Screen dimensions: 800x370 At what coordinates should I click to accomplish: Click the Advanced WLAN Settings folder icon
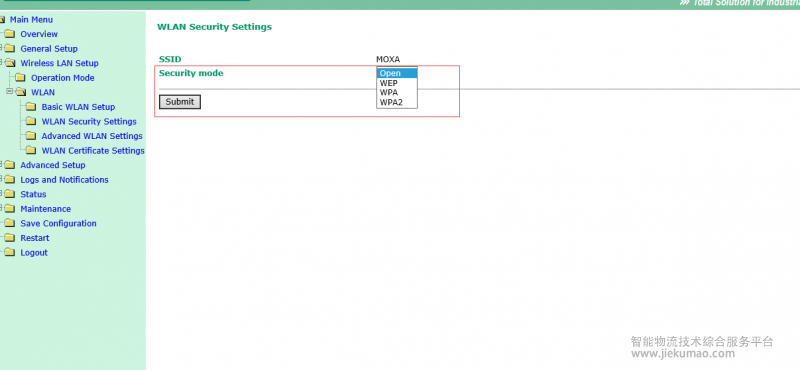click(31, 136)
